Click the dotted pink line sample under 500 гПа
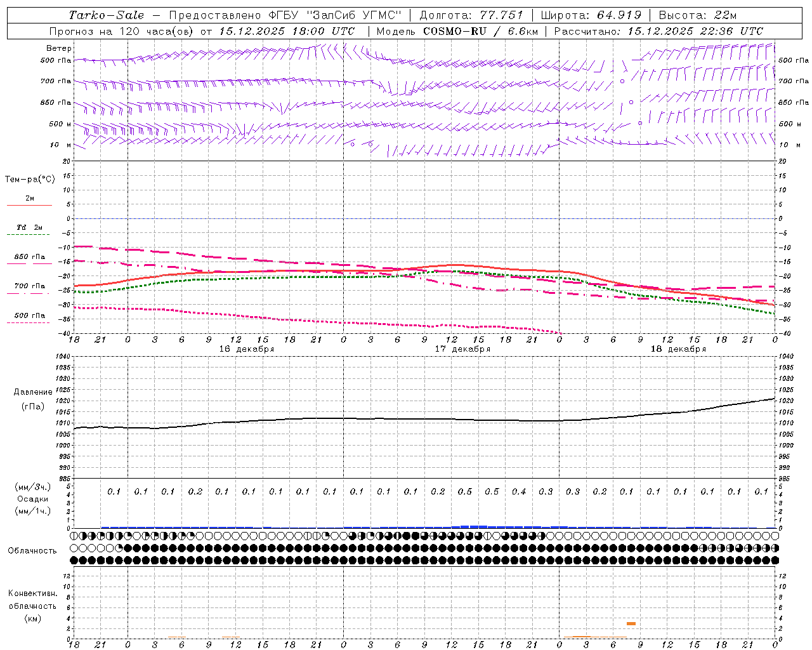 pyautogui.click(x=28, y=322)
